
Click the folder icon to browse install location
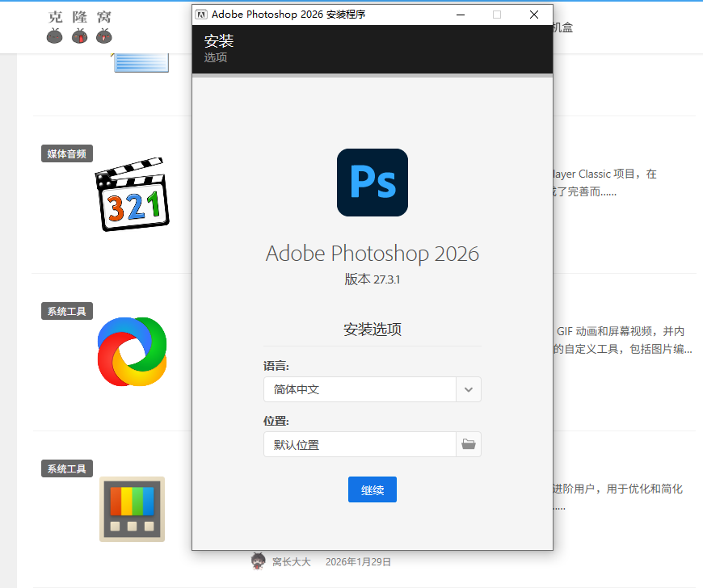click(469, 444)
